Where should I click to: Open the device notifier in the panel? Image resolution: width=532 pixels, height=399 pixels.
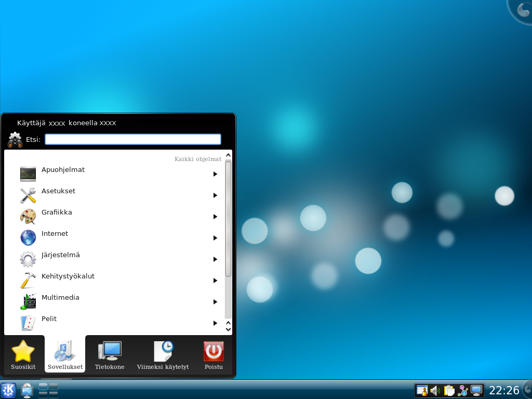point(27,390)
